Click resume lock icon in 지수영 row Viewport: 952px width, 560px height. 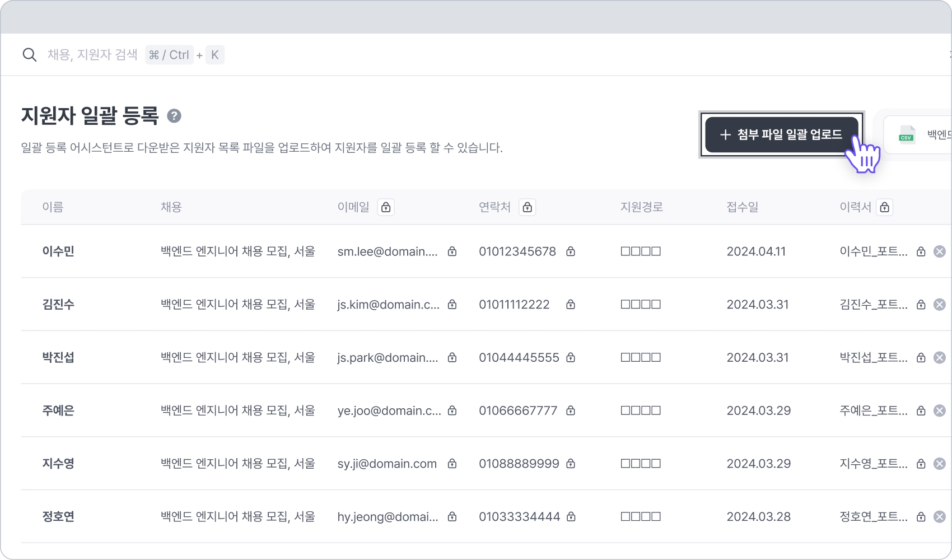point(921,464)
